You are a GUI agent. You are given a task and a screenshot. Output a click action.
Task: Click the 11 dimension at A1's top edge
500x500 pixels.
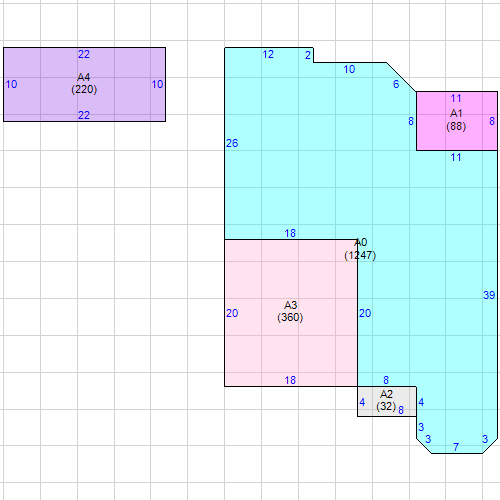pyautogui.click(x=456, y=98)
